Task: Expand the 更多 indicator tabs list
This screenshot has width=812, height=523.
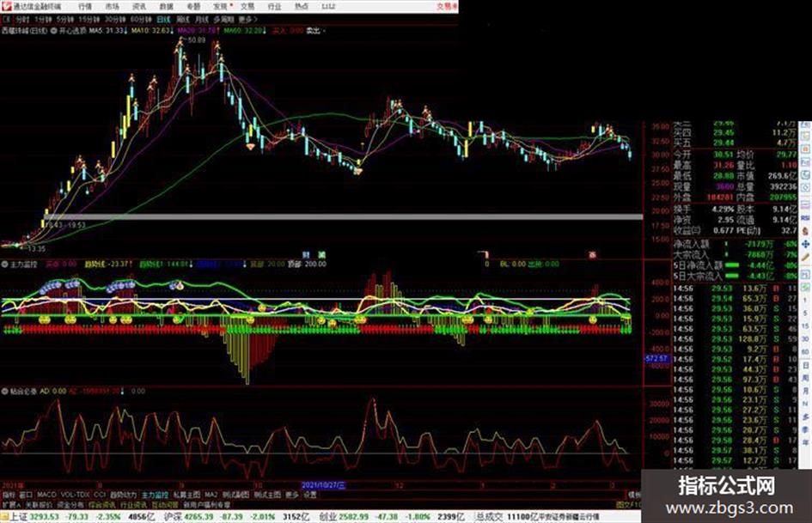Action: 292,495
